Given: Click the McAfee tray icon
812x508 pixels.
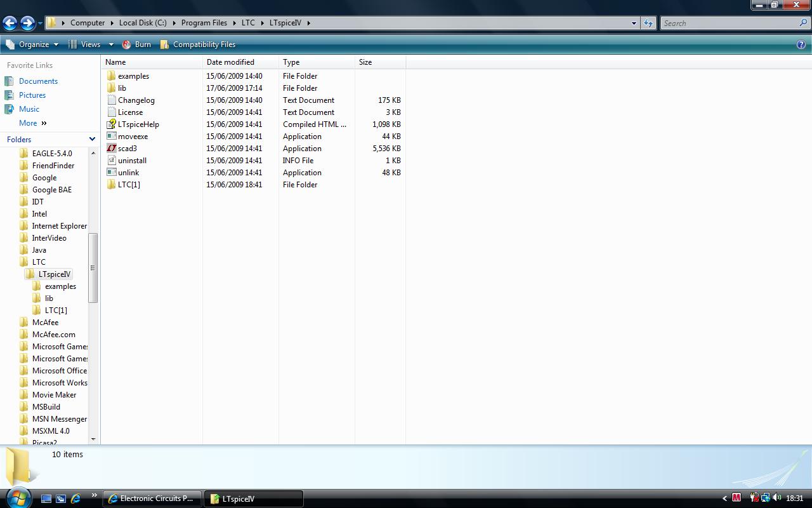Looking at the screenshot, I should click(737, 498).
